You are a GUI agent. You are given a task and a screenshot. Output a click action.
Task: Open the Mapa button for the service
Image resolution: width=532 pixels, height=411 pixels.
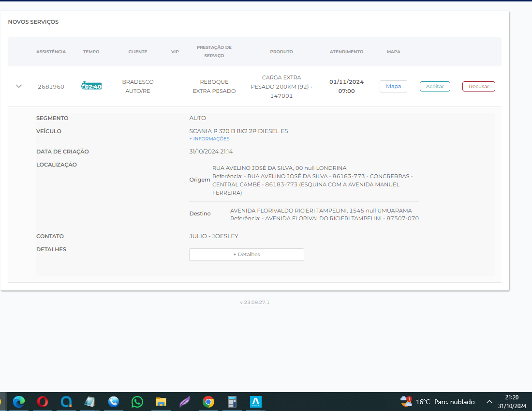pyautogui.click(x=393, y=86)
